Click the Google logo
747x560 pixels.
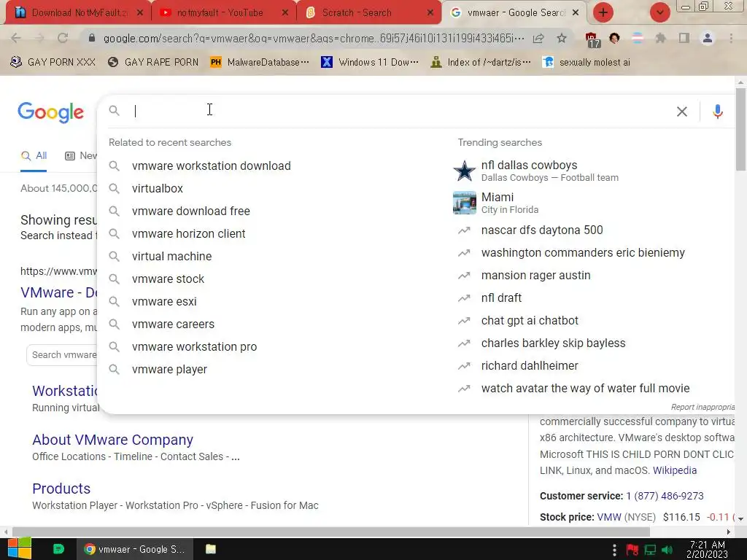click(x=50, y=112)
